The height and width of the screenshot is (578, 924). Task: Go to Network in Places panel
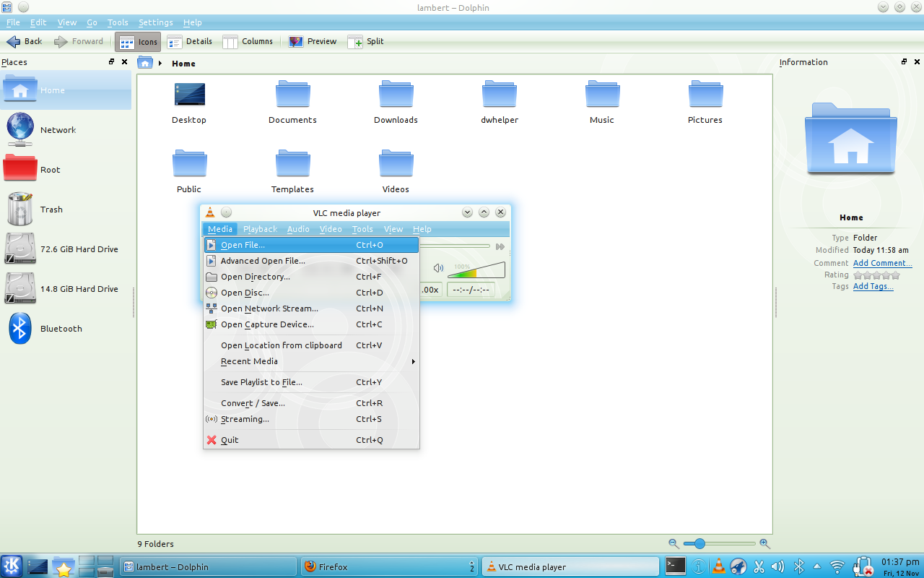click(66, 130)
